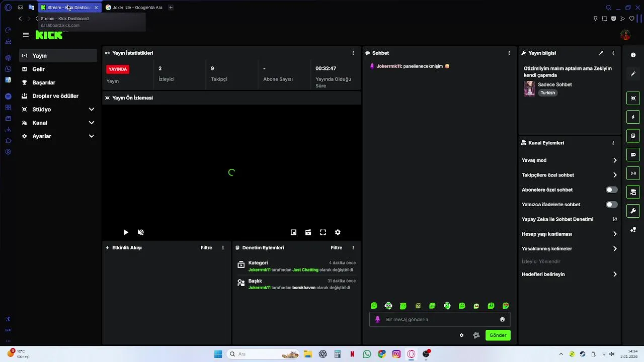644x362 pixels.
Task: Open emoji picker in chat input
Action: coord(502,319)
